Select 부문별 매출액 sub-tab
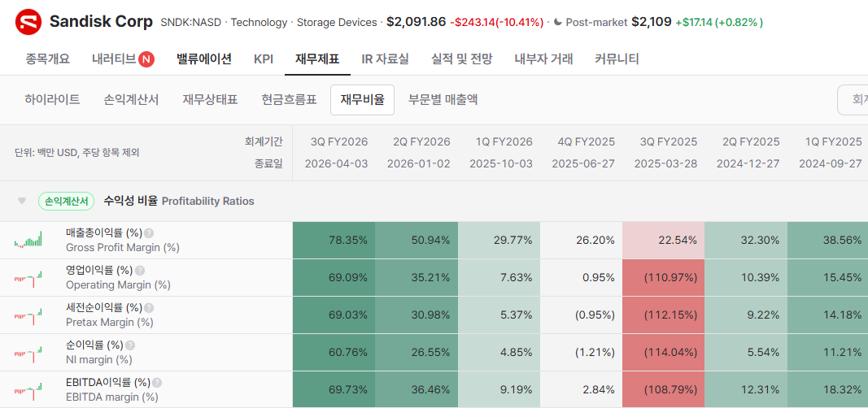Image resolution: width=868 pixels, height=408 pixels. click(443, 99)
